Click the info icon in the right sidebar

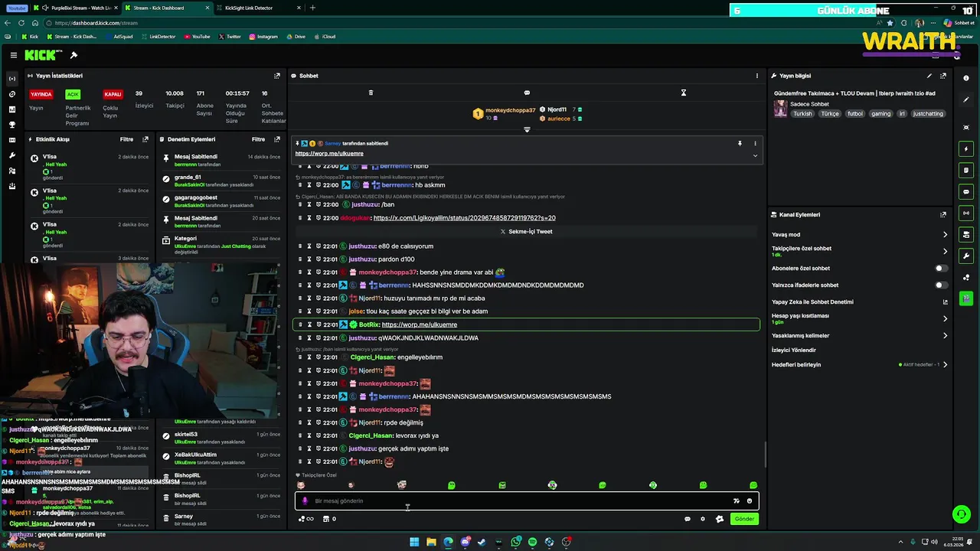(x=966, y=78)
